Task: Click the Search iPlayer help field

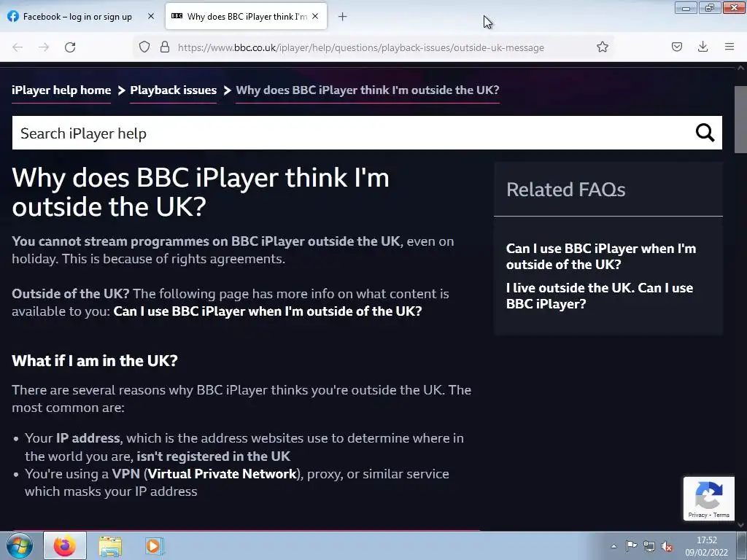Action: click(352, 133)
